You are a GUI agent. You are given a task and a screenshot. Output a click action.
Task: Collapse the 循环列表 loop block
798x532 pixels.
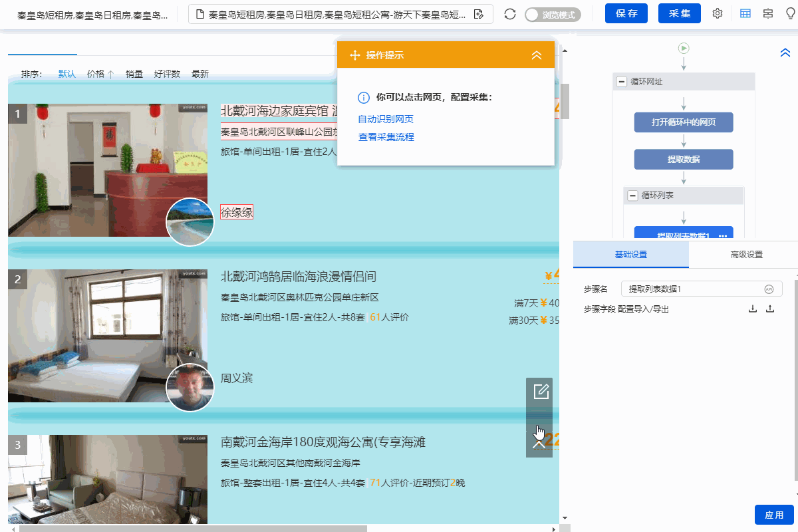point(632,196)
